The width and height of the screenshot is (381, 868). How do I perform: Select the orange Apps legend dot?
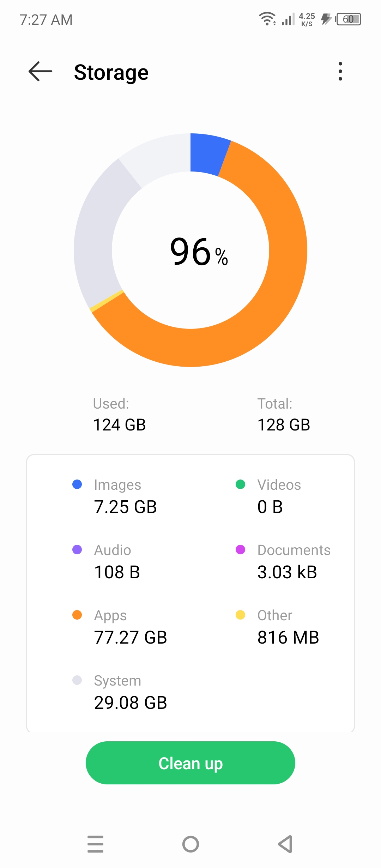point(77,615)
